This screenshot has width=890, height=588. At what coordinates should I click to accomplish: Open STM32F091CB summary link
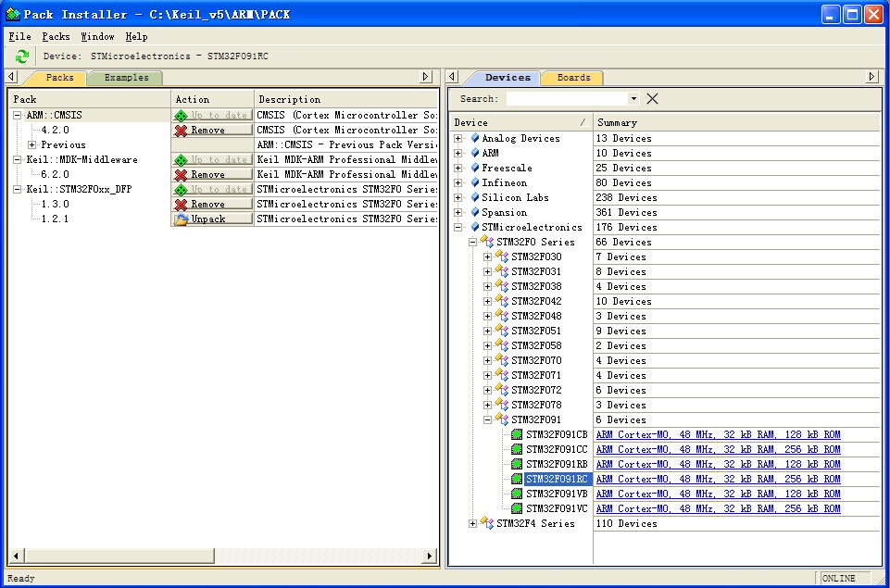(x=718, y=434)
